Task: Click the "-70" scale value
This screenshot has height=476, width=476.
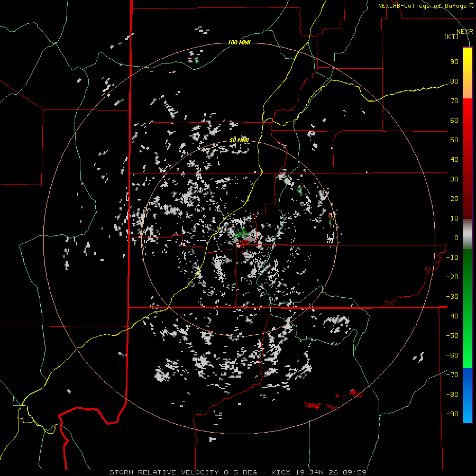Action: [452, 375]
